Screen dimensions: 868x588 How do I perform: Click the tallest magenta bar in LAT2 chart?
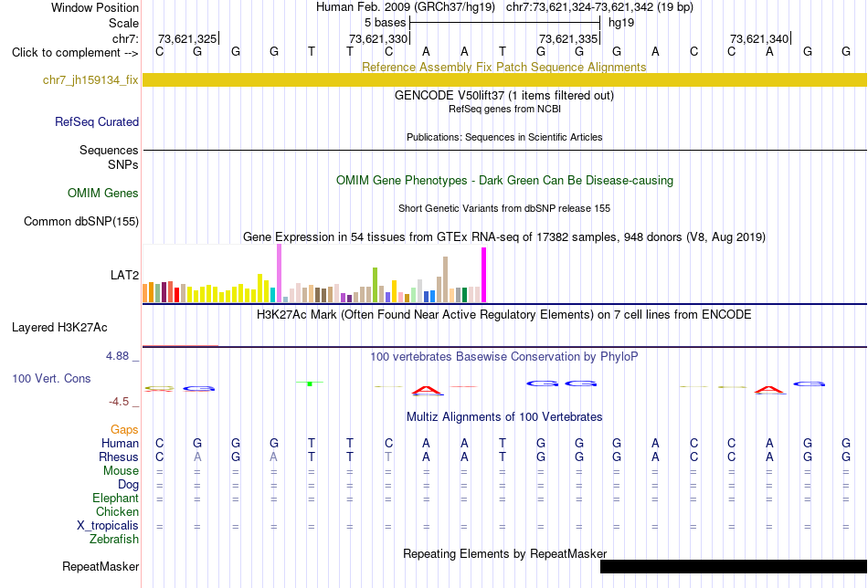click(x=484, y=275)
